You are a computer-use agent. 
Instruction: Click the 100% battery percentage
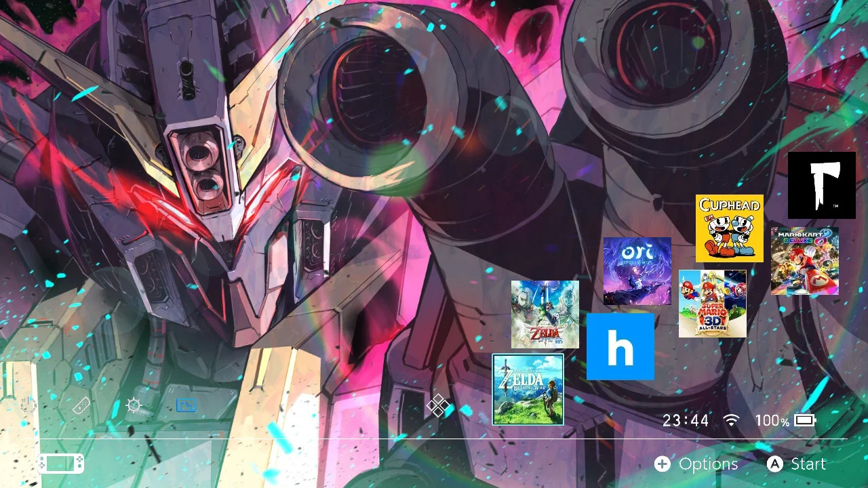tap(772, 421)
